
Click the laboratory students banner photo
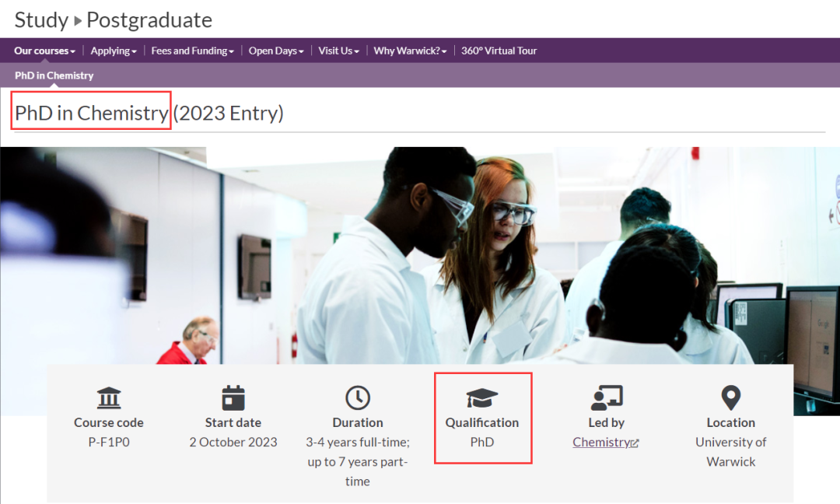click(x=419, y=255)
